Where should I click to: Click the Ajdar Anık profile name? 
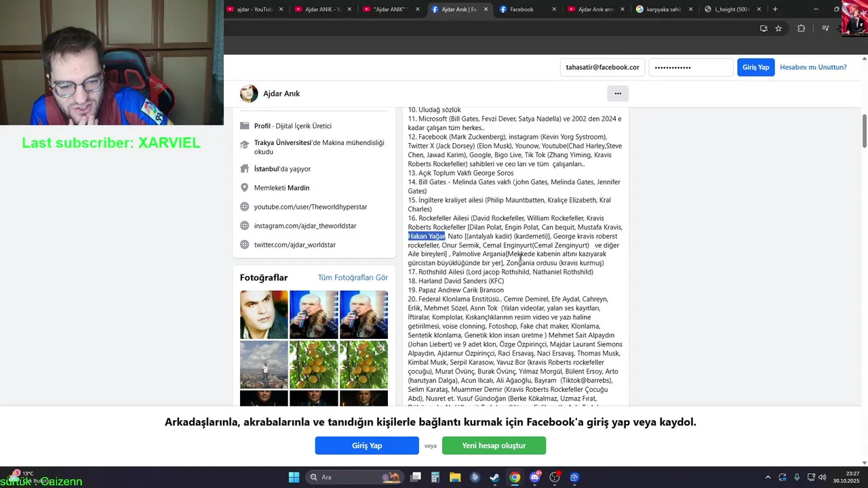(281, 94)
